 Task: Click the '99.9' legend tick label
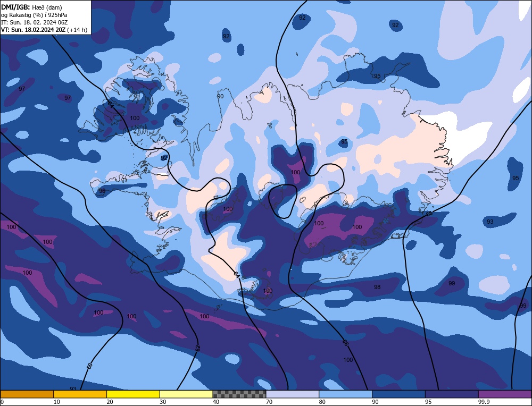click(483, 402)
